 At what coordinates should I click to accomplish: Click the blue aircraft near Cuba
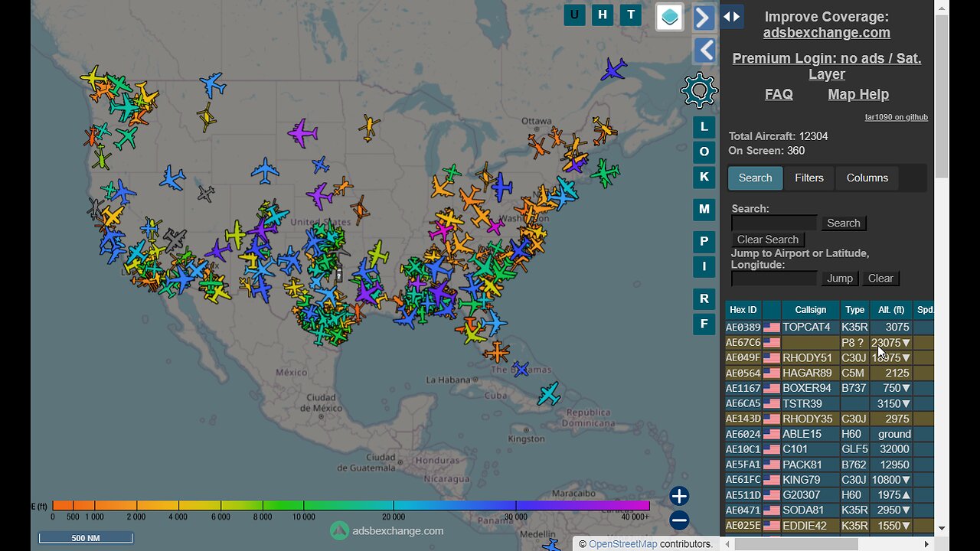point(521,369)
